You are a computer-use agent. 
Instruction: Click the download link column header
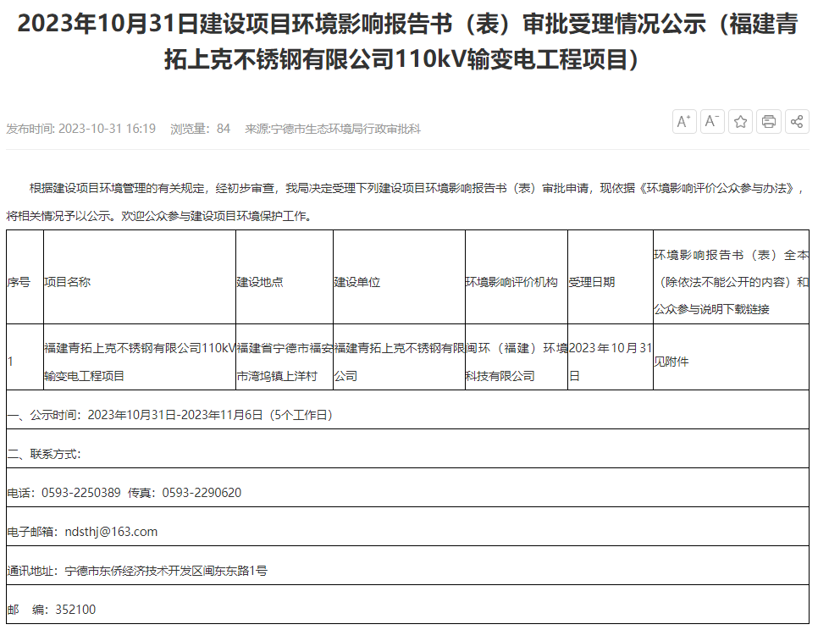click(x=731, y=277)
